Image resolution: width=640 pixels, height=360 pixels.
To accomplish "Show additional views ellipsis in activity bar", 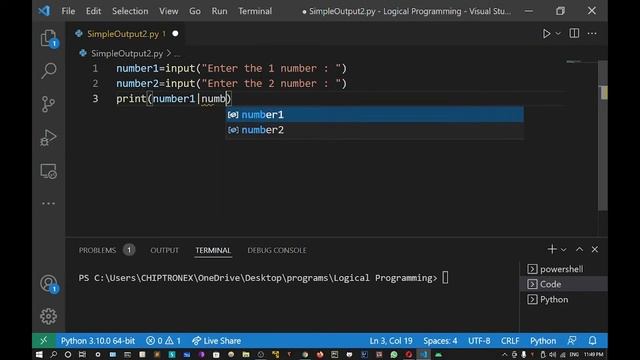I will pyautogui.click(x=48, y=203).
